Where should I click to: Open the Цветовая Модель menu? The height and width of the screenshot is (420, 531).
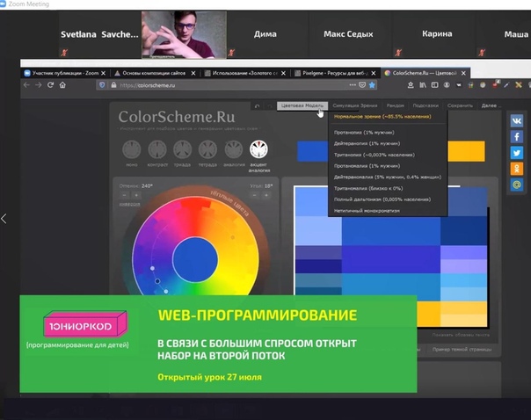click(x=302, y=105)
